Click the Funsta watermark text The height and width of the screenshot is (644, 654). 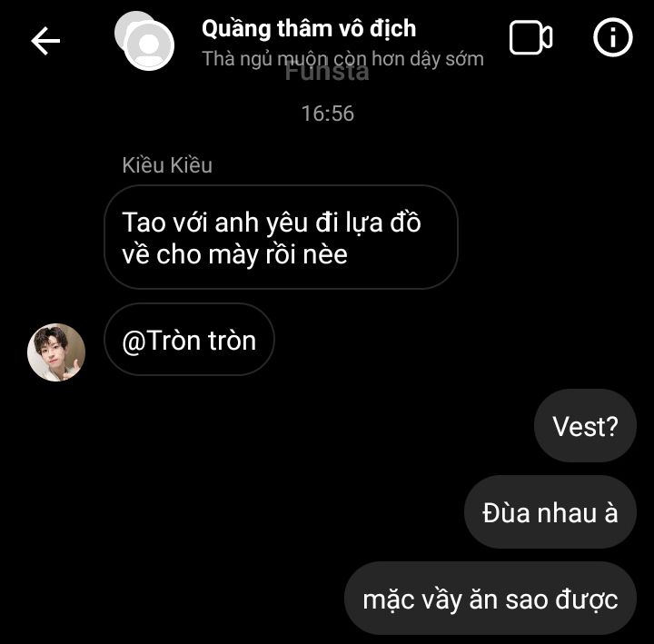(327, 74)
